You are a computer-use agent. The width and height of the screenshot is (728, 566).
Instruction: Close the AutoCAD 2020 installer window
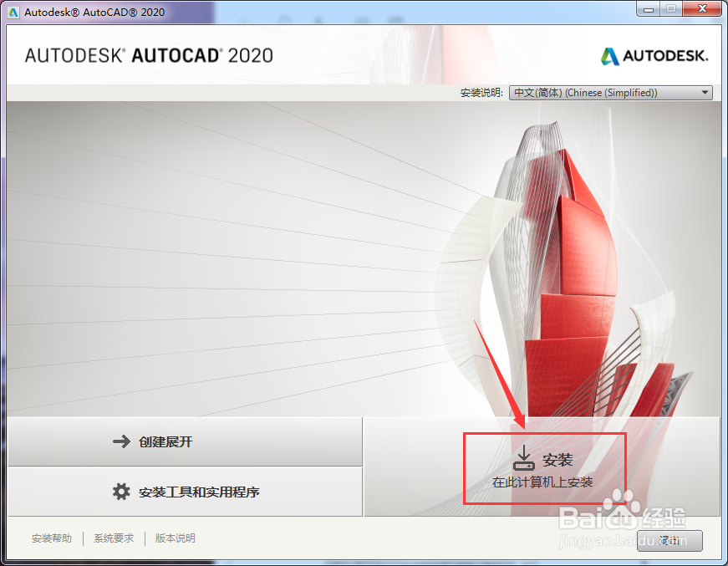pos(702,9)
